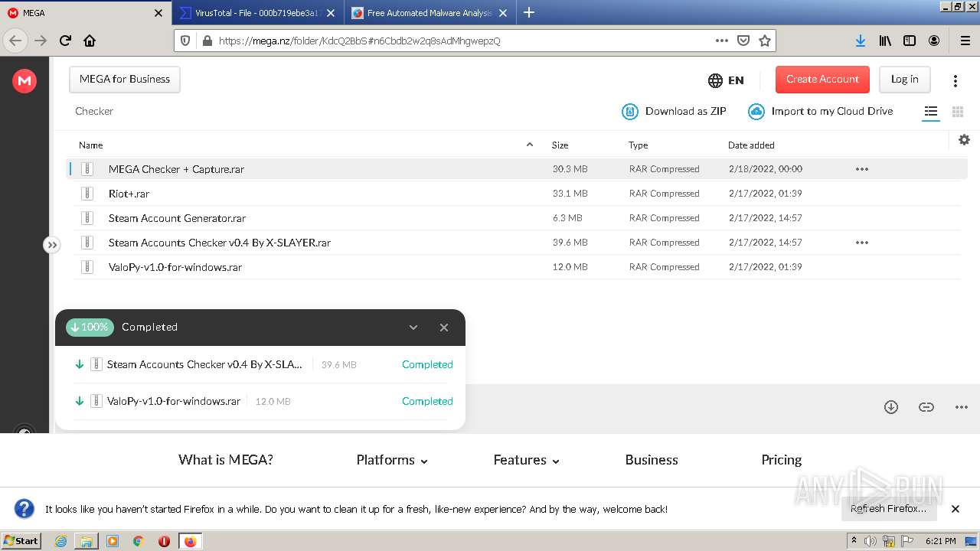
Task: Switch to list view
Action: coord(930,112)
